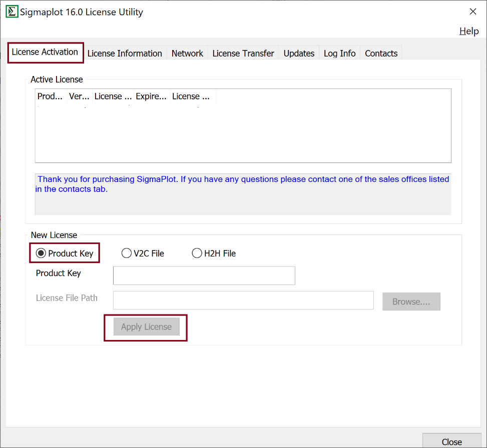Screen dimensions: 487x448
Task: Open the Contacts tab
Action: tap(381, 53)
